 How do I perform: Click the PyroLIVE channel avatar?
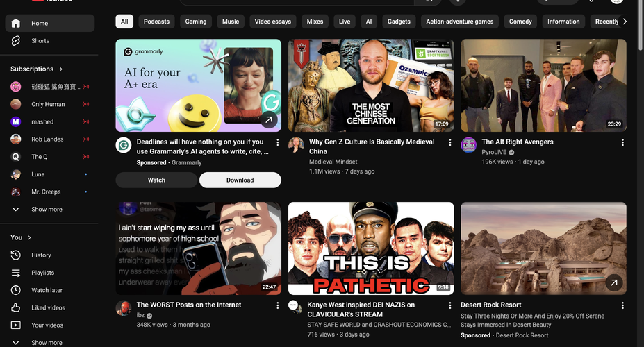coord(469,145)
